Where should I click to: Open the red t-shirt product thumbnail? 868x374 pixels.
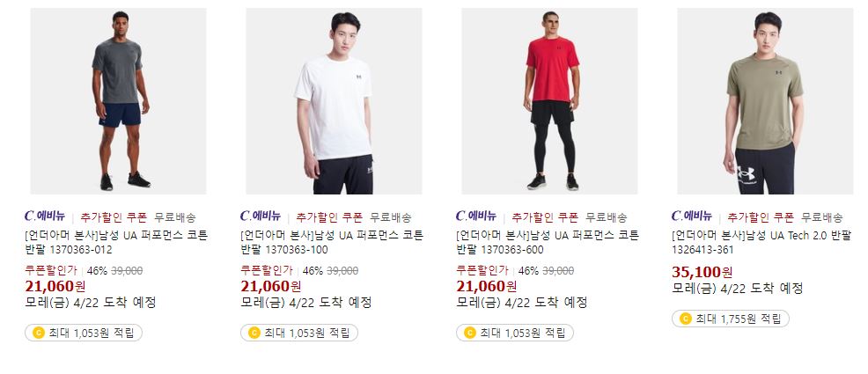pos(549,100)
